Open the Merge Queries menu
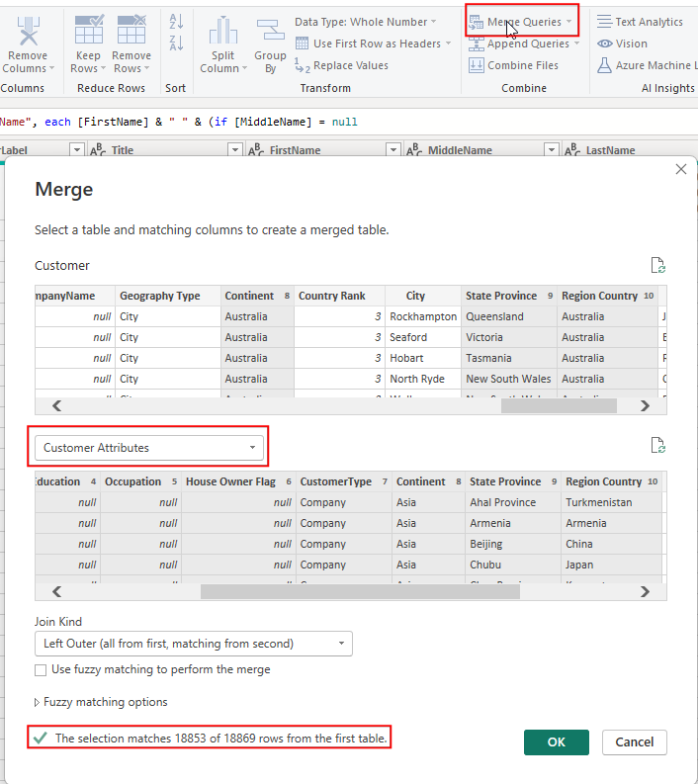This screenshot has height=784, width=698. click(522, 21)
